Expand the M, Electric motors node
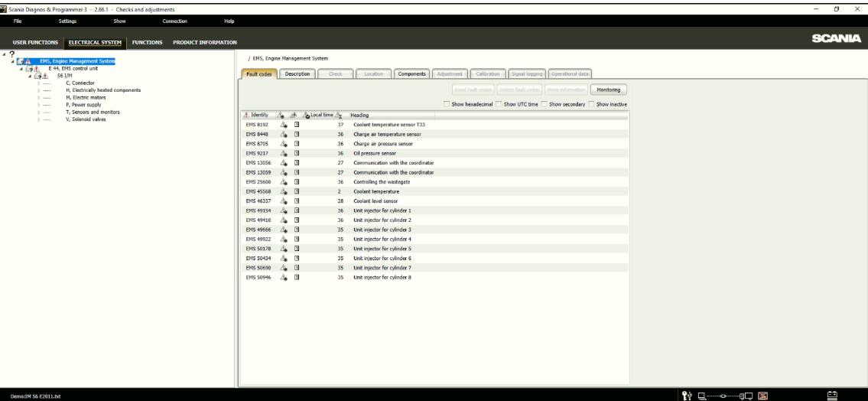 point(39,97)
